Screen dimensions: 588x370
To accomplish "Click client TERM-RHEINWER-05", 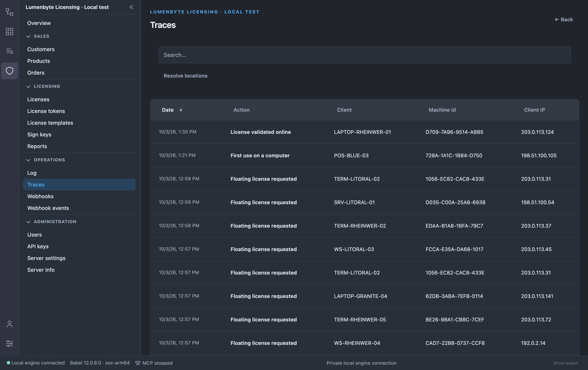I will pyautogui.click(x=360, y=319).
